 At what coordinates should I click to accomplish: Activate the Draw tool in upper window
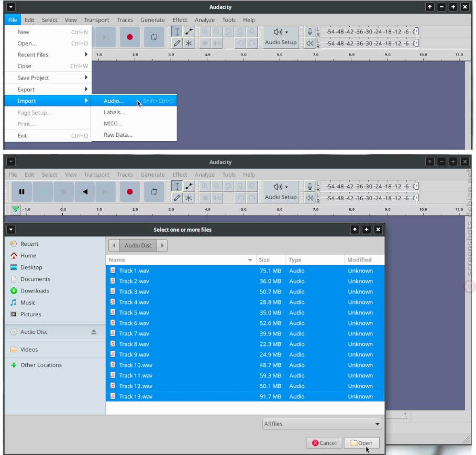pyautogui.click(x=177, y=44)
